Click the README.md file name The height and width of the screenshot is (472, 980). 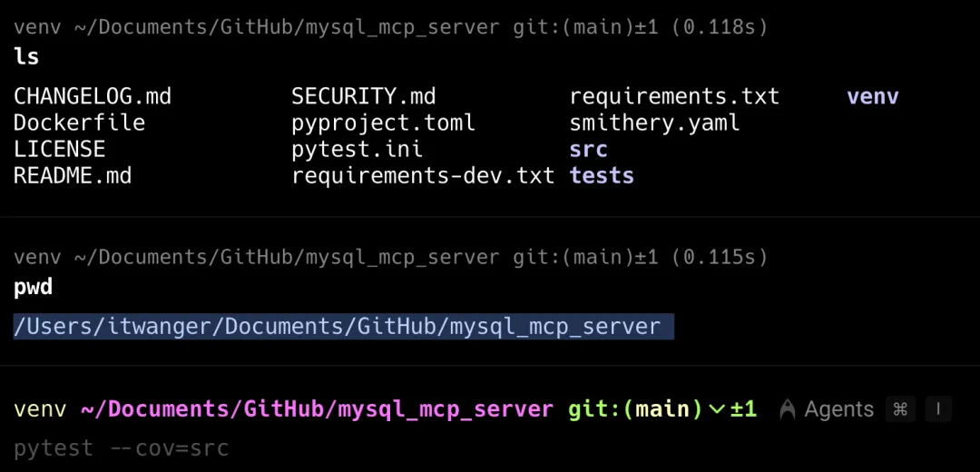[73, 176]
